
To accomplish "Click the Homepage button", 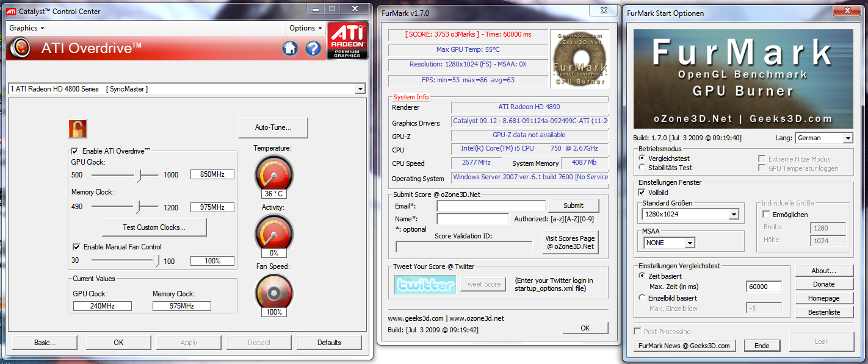I will click(x=823, y=298).
